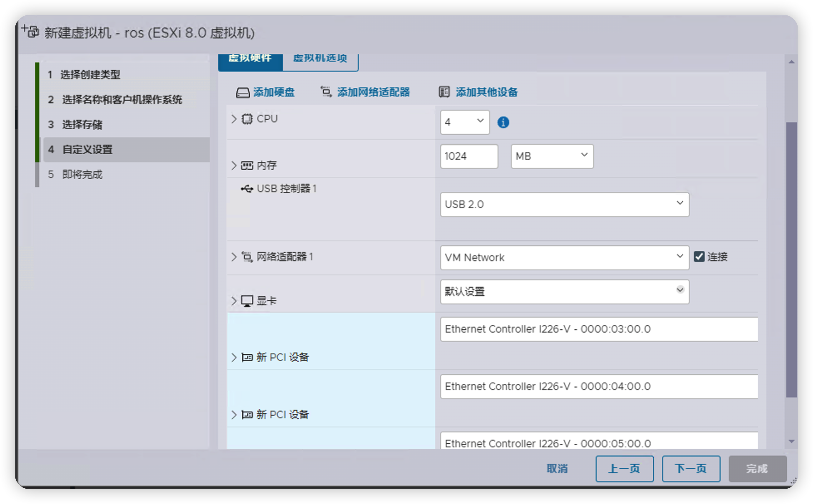
Task: Go to step 3 选择存储
Action: tap(82, 124)
